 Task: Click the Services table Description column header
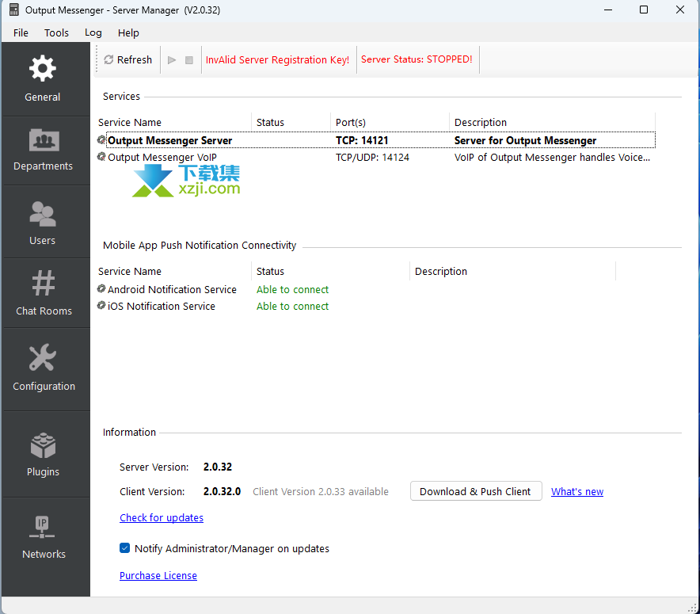(481, 122)
